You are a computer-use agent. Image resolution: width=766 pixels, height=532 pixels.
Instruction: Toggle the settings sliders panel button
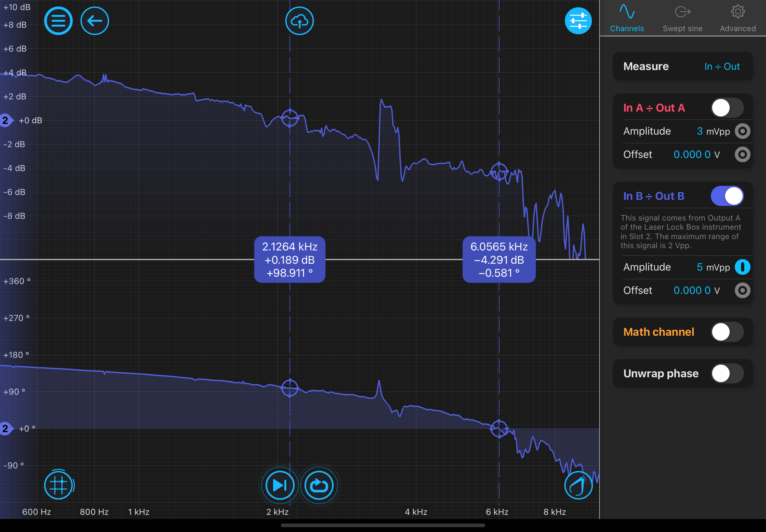(578, 21)
